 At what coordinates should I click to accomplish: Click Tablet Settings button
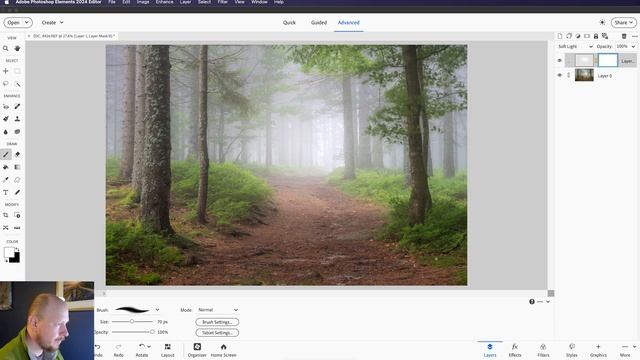[x=217, y=333]
